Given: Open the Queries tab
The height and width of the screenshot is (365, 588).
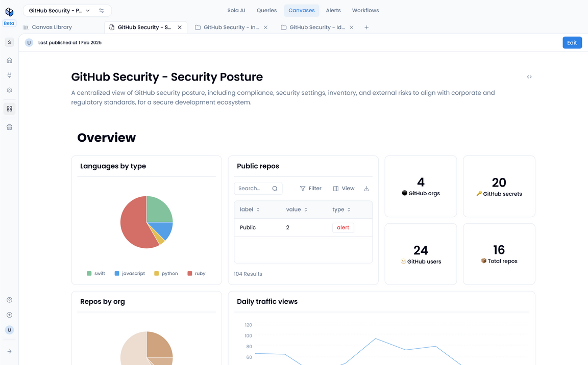Looking at the screenshot, I should (266, 11).
